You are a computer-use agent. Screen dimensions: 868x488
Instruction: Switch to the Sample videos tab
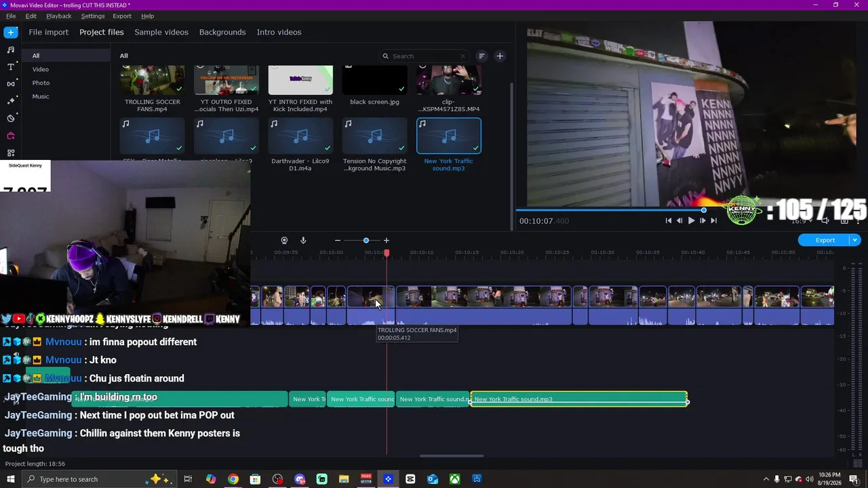pyautogui.click(x=161, y=32)
